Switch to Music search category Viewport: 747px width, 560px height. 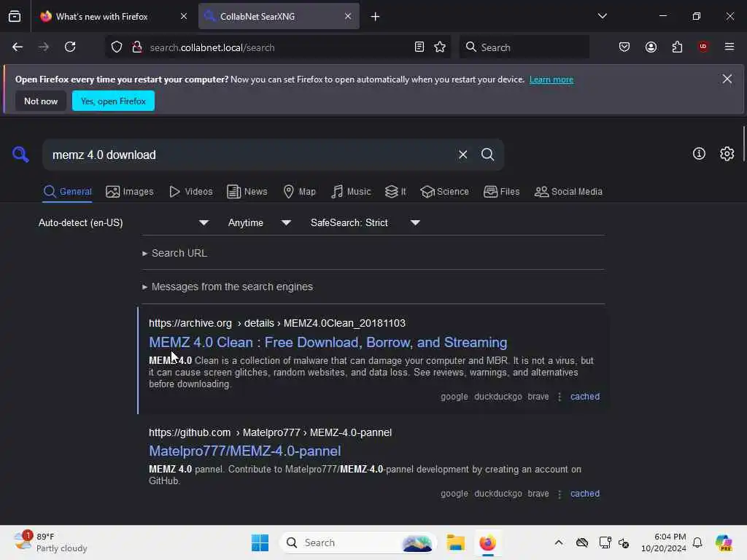[x=351, y=192]
